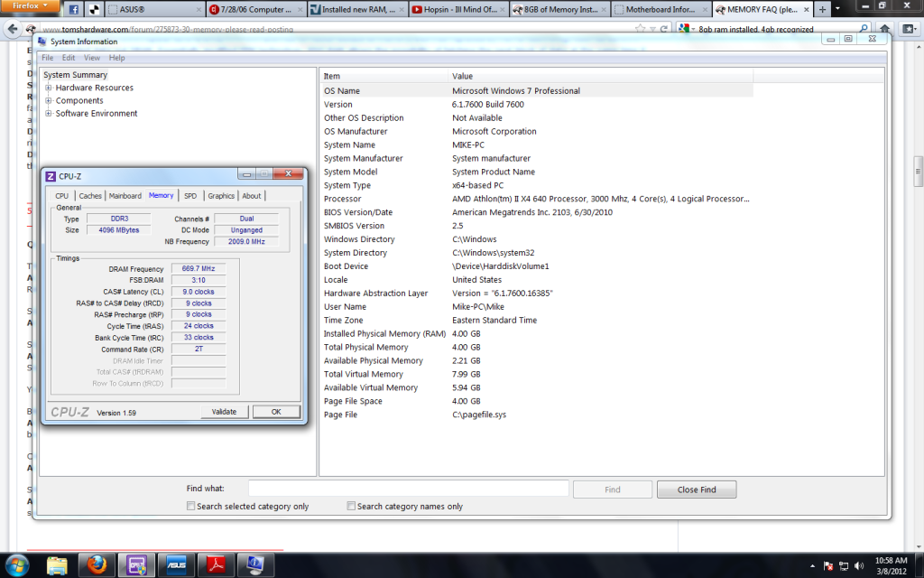
Task: Open the Help menu in System Information
Action: 116,58
